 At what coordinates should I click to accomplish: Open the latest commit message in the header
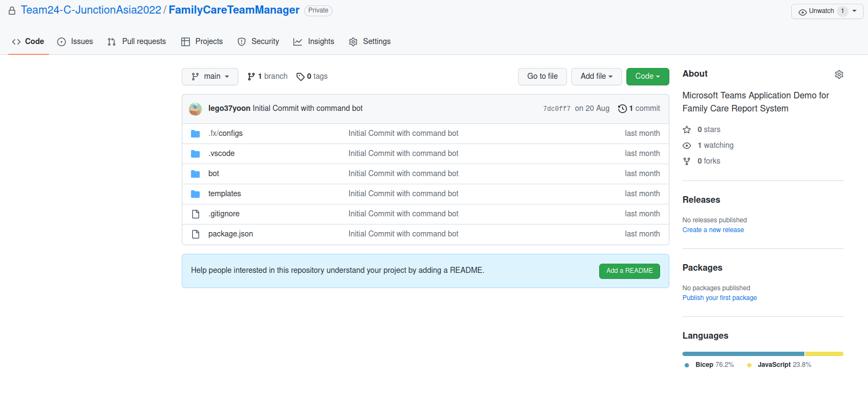point(307,108)
